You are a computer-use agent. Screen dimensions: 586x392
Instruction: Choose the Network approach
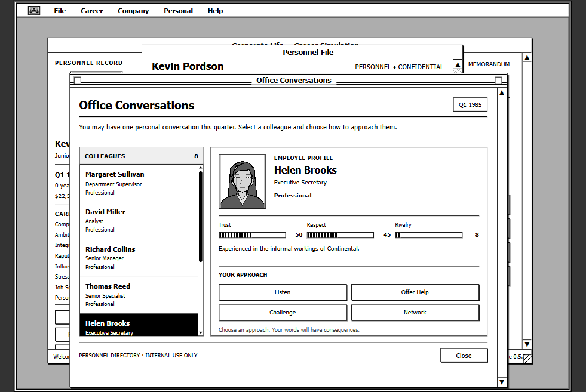(x=415, y=313)
